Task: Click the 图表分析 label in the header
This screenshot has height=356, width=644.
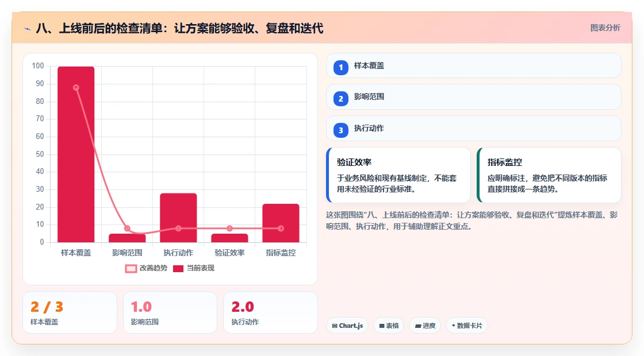Action: [605, 28]
